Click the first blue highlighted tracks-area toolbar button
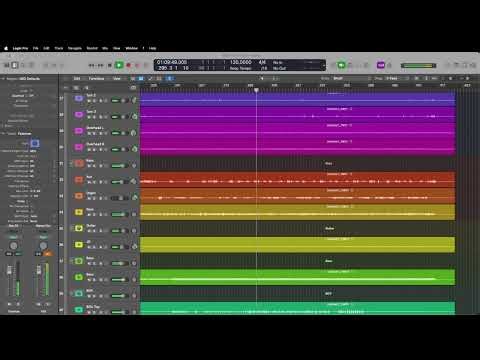 141,79
